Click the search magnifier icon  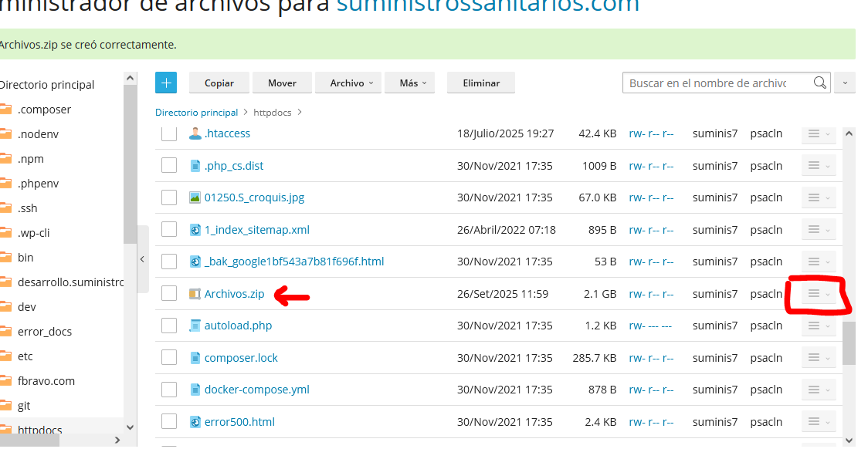pos(819,83)
